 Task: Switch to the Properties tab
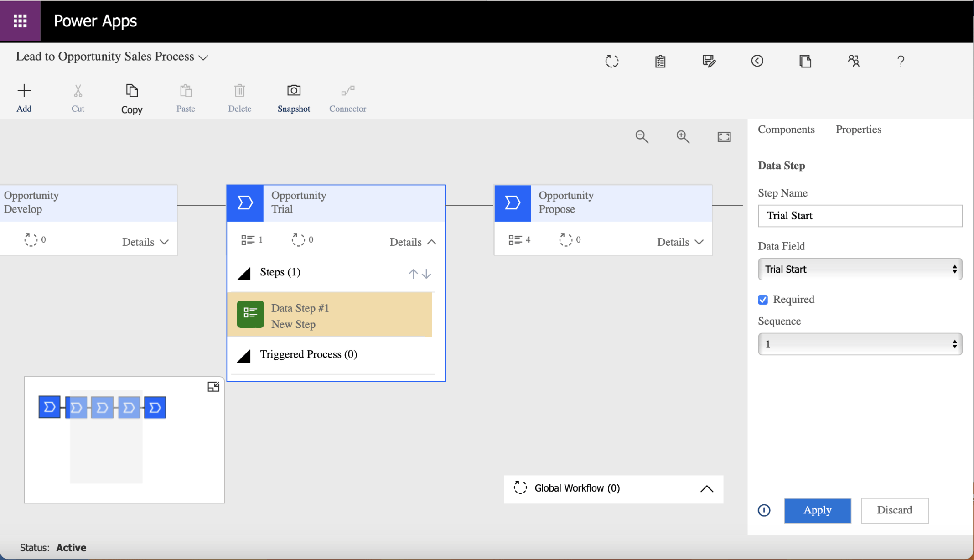click(x=858, y=130)
